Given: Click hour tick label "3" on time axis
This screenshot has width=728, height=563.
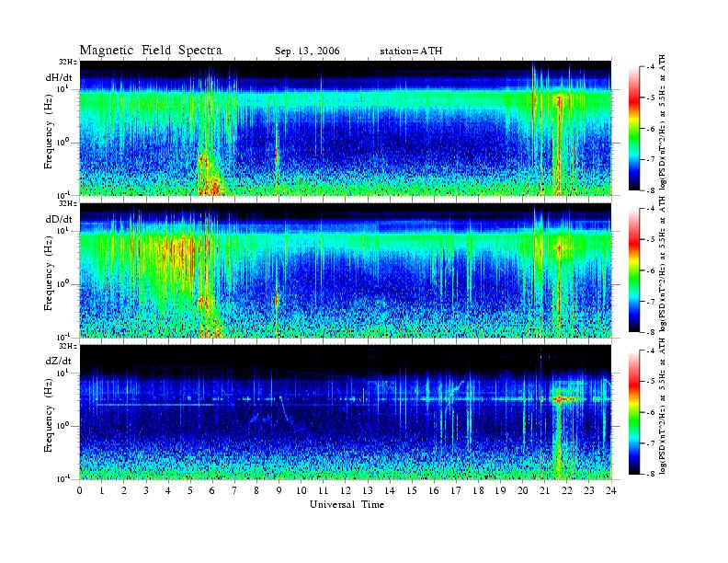Looking at the screenshot, I should [146, 490].
